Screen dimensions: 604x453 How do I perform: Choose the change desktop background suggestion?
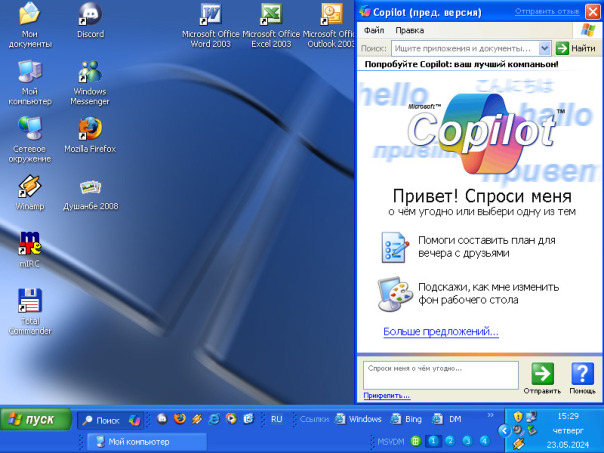pyautogui.click(x=469, y=294)
